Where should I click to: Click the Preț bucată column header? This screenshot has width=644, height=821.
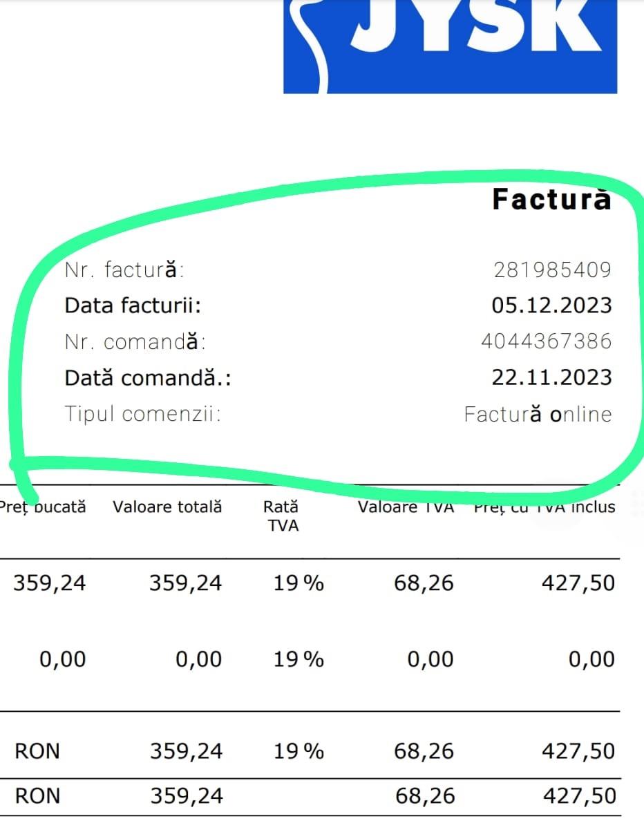point(43,507)
